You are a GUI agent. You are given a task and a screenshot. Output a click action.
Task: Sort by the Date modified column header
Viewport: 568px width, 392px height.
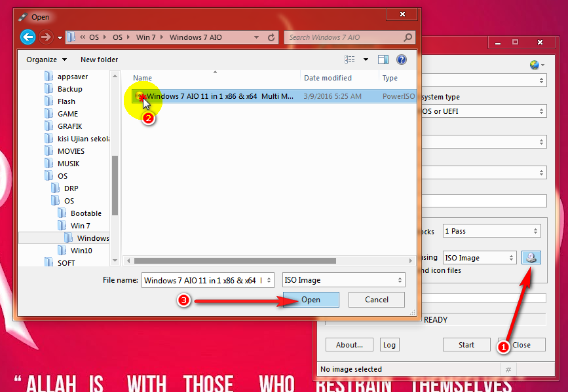pyautogui.click(x=328, y=78)
